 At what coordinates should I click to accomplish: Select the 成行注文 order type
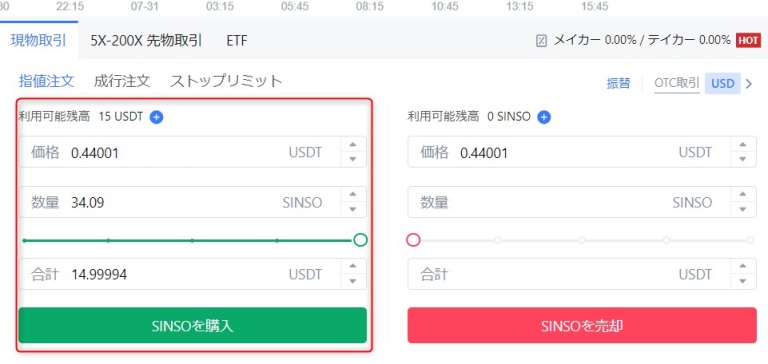tap(121, 81)
